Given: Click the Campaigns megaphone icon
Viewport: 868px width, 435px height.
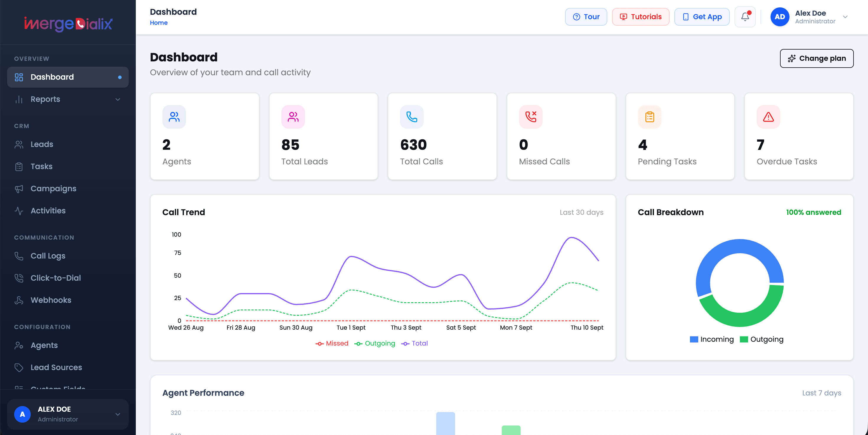Looking at the screenshot, I should (19, 189).
